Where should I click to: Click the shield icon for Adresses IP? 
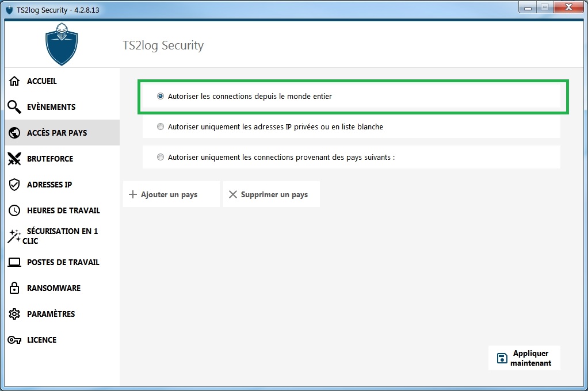click(x=14, y=185)
